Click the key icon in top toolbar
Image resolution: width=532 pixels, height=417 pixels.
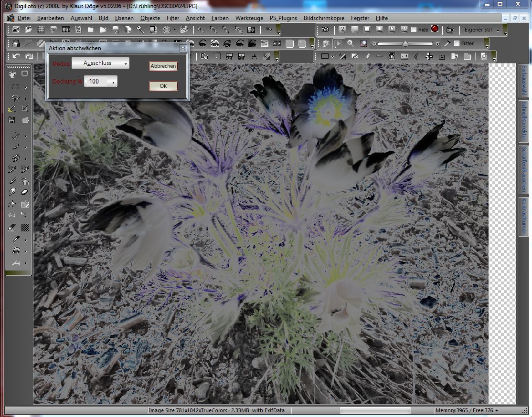(140, 30)
